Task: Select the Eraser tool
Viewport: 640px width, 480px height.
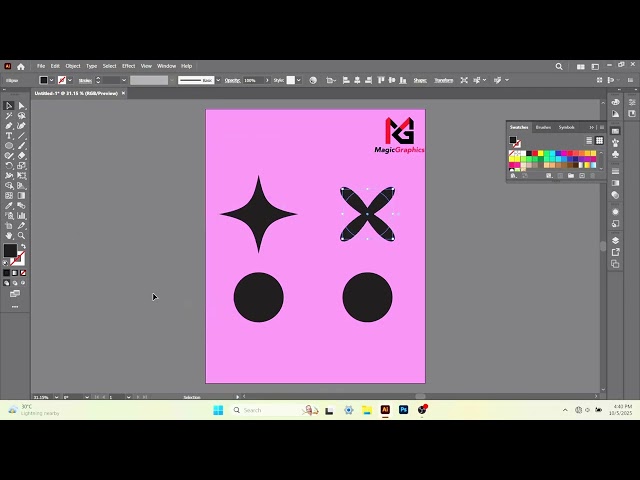Action: point(22,156)
